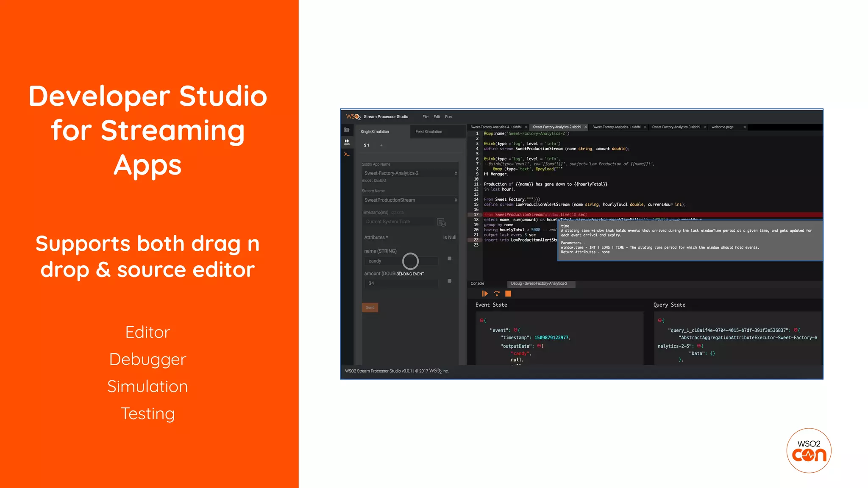Open the timestamp date-time picker icon
The image size is (868, 488).
441,222
